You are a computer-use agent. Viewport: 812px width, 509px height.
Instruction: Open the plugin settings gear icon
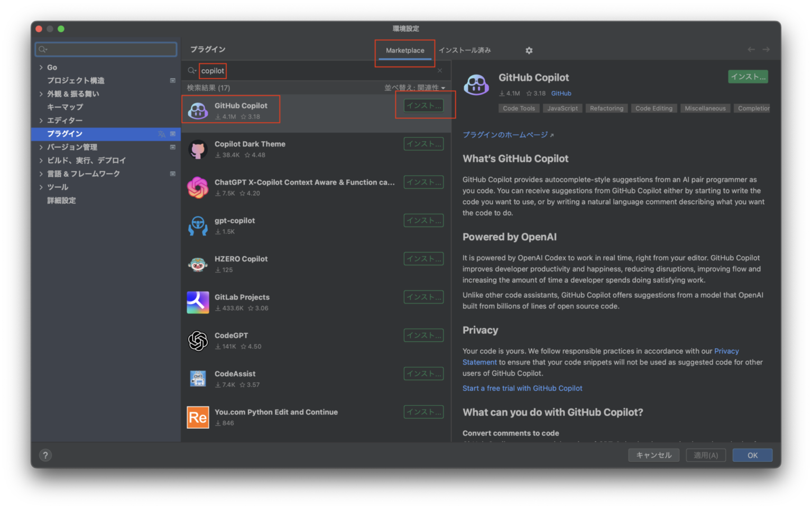[x=529, y=50]
